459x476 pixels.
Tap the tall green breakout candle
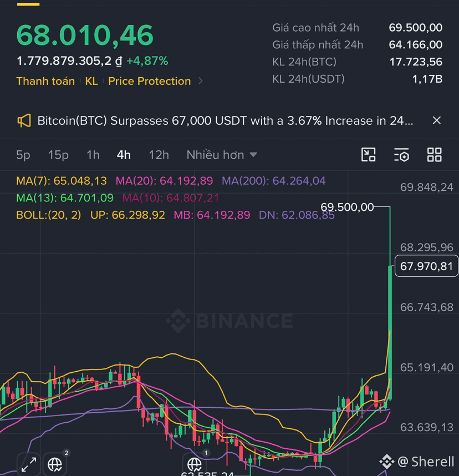[390, 303]
